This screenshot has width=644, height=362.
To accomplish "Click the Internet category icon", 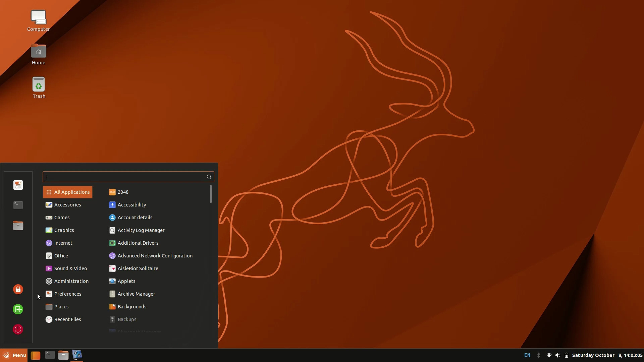I will pyautogui.click(x=49, y=243).
